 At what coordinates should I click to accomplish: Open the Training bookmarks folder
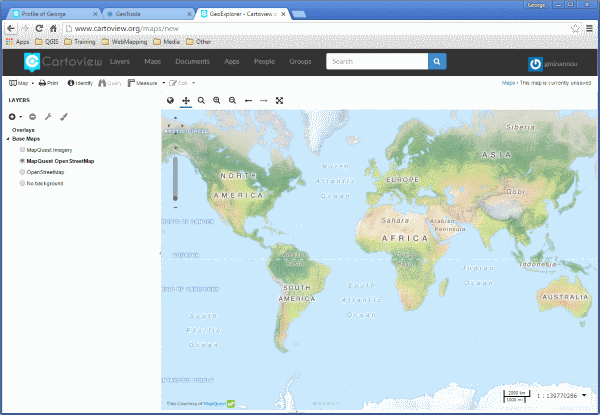[80, 42]
